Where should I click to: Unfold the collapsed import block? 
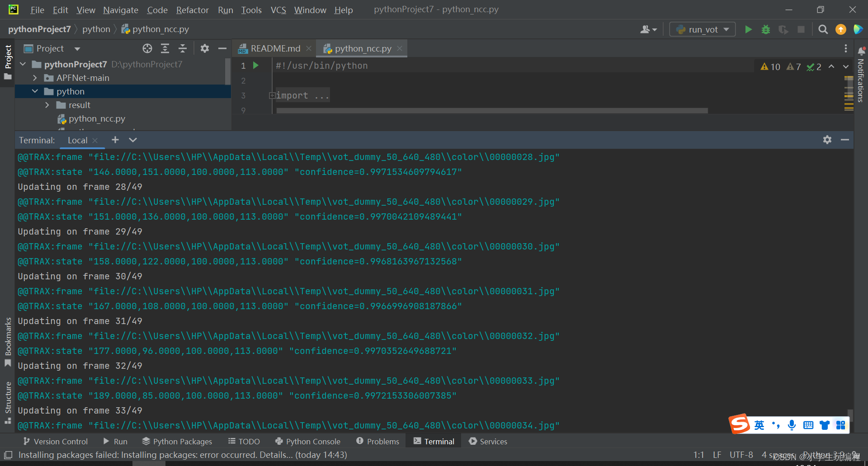272,95
